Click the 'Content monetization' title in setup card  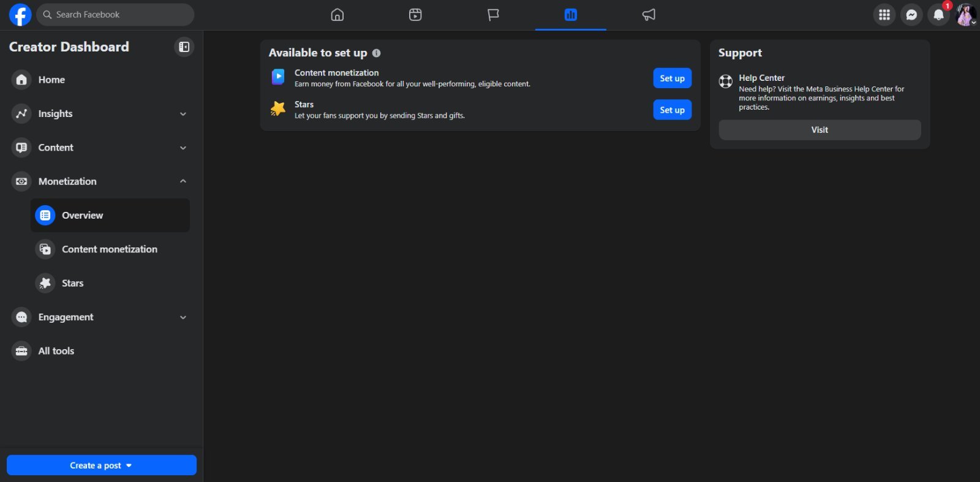coord(336,73)
